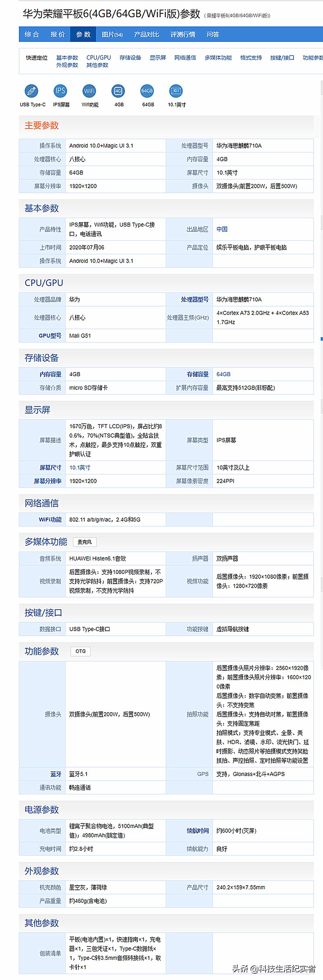Image resolution: width=323 pixels, height=980 pixels.
Task: Click the 中国 origin link
Action: pyautogui.click(x=222, y=229)
